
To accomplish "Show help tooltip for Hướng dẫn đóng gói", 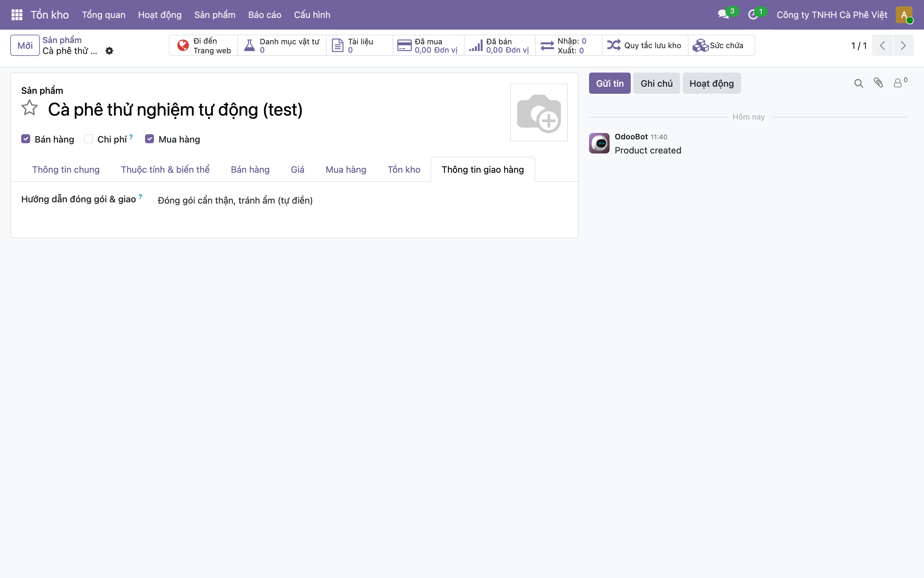I will (x=140, y=197).
